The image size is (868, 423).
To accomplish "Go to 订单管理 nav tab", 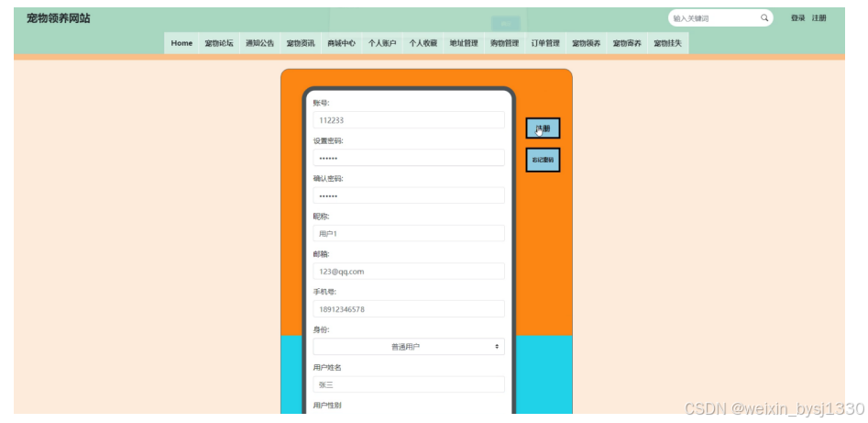I will point(545,43).
